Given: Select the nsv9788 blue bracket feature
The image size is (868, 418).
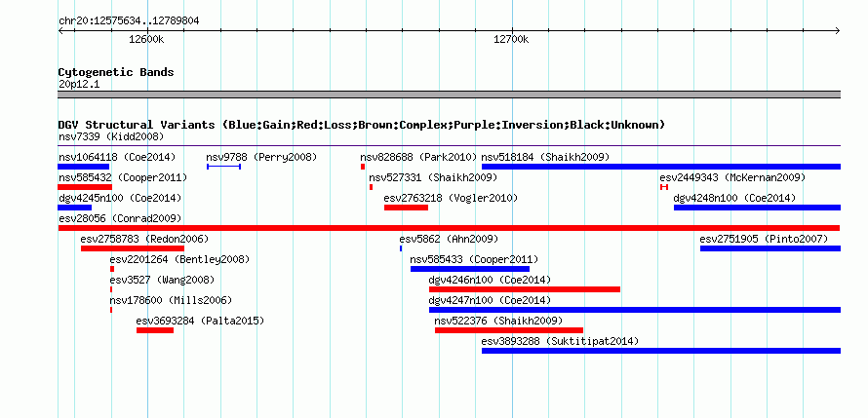Looking at the screenshot, I should click(x=223, y=167).
